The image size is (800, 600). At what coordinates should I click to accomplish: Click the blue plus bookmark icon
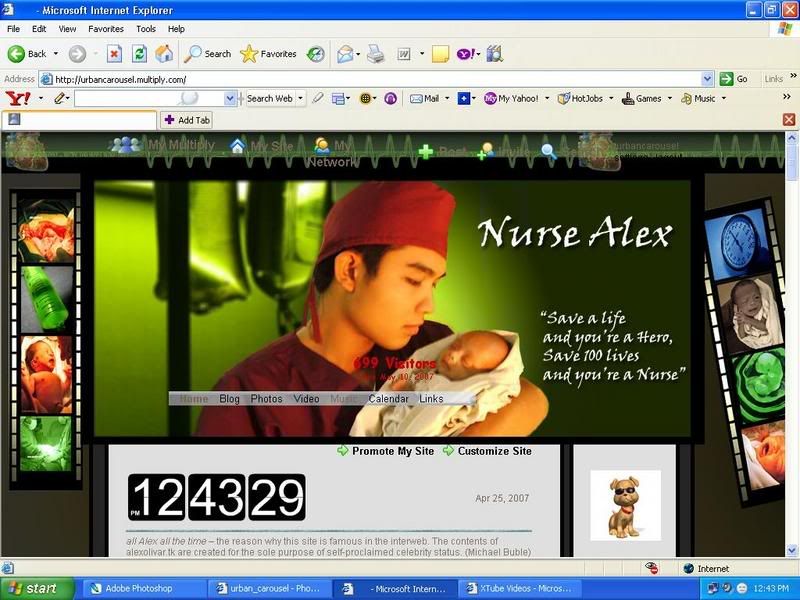click(x=463, y=98)
